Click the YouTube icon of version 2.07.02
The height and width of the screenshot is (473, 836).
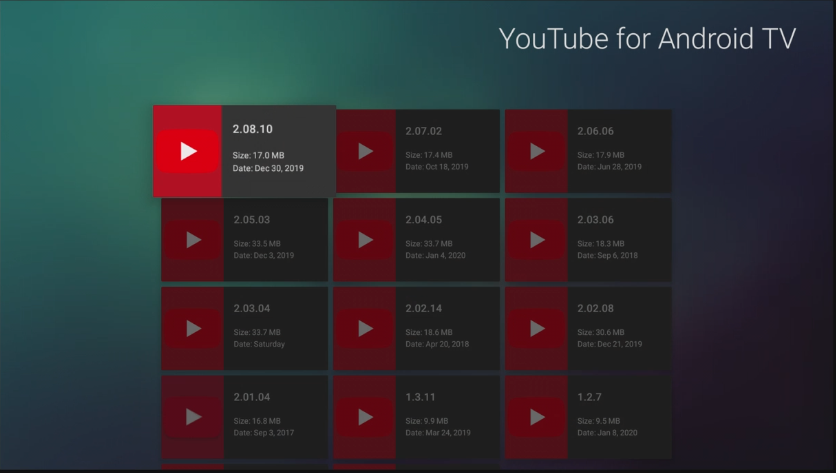point(365,151)
